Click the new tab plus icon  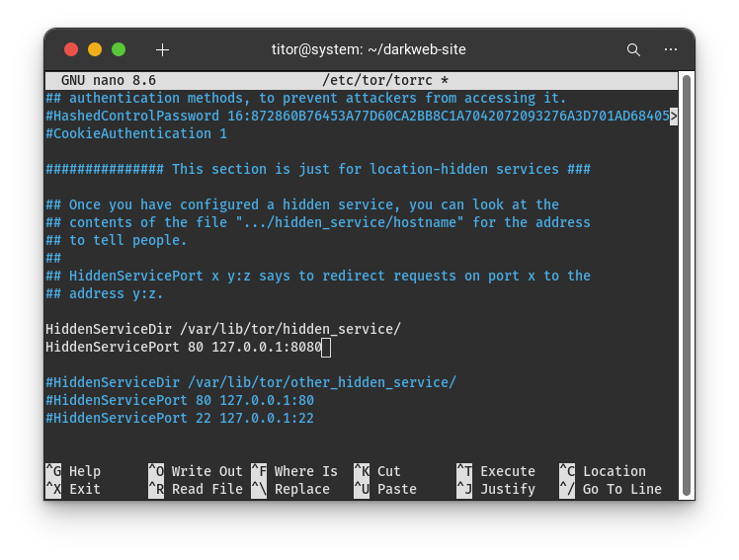[x=163, y=49]
